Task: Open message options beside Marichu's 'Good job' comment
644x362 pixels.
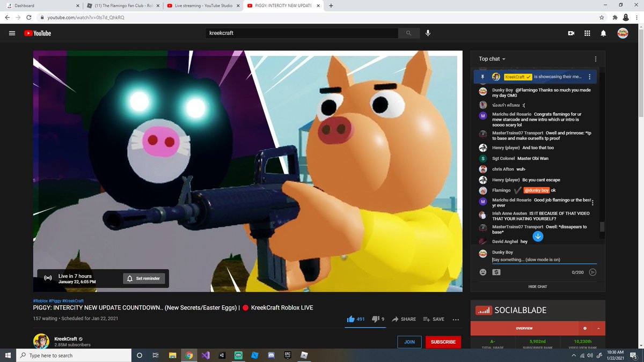Action: click(592, 202)
